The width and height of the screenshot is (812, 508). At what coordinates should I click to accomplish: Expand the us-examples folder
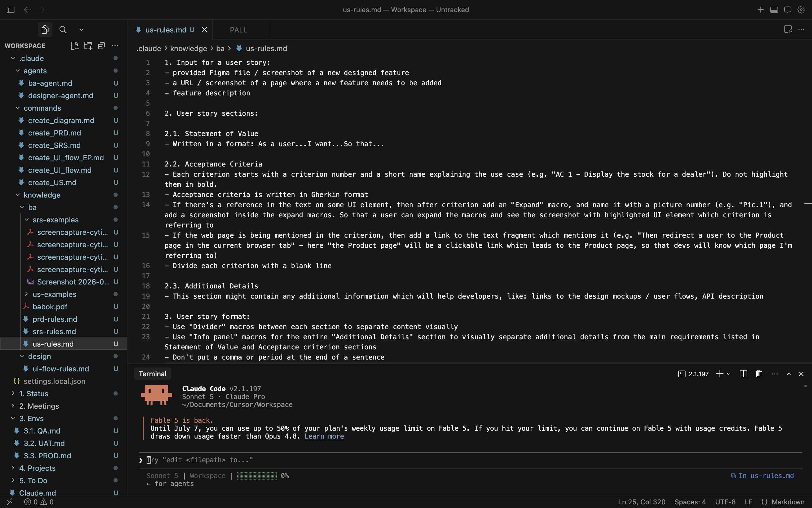(27, 294)
